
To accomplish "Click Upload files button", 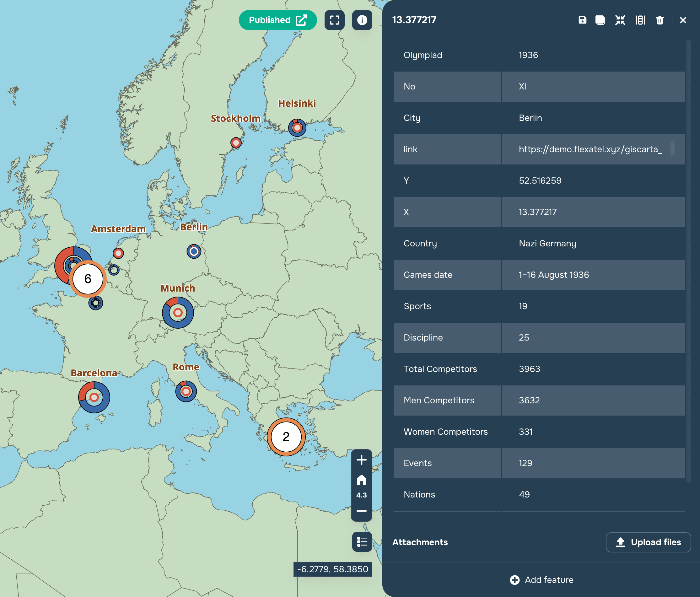I will 648,542.
